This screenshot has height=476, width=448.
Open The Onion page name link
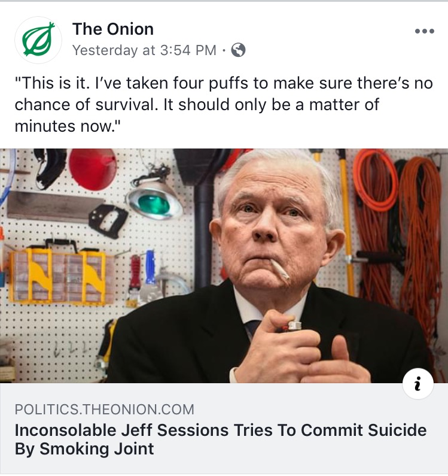click(113, 29)
